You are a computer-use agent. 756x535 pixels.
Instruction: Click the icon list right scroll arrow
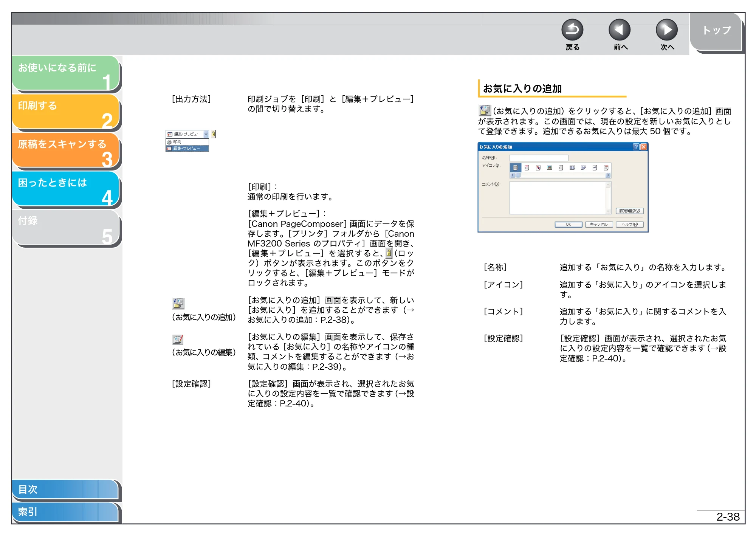coord(608,175)
